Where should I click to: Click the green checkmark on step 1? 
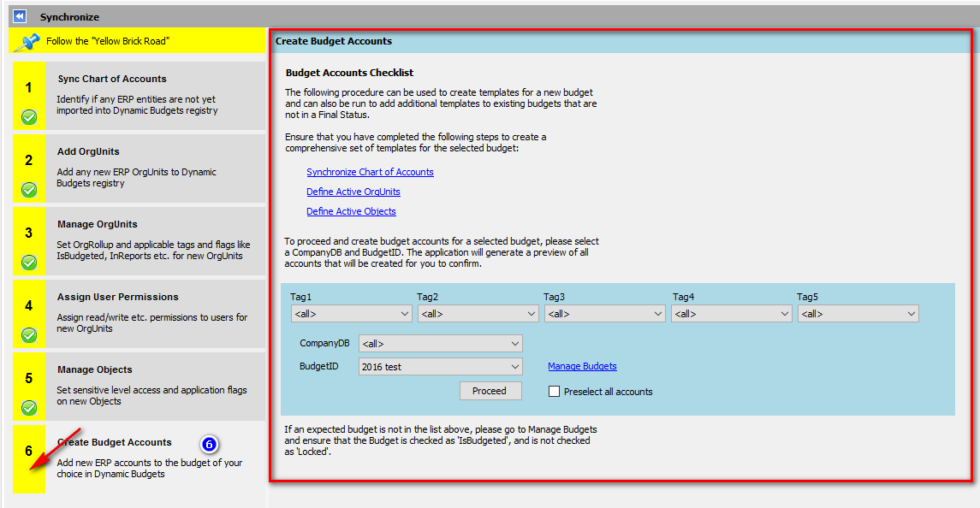(x=29, y=117)
